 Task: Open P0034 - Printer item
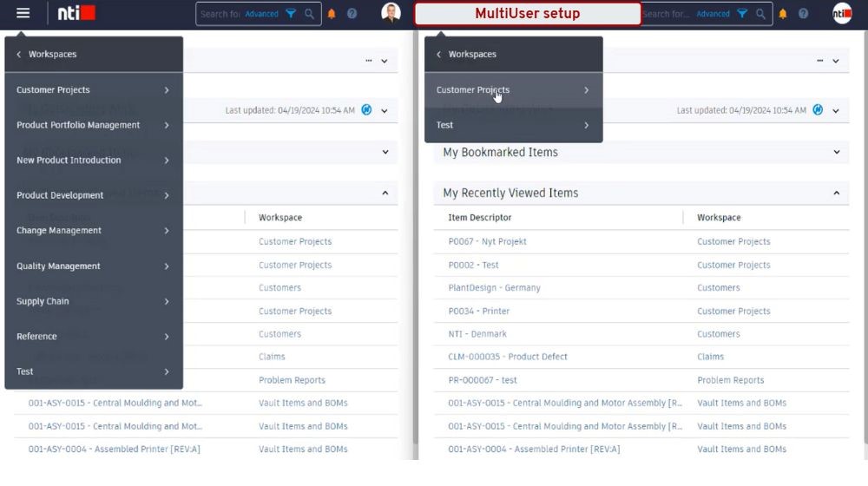coord(479,311)
